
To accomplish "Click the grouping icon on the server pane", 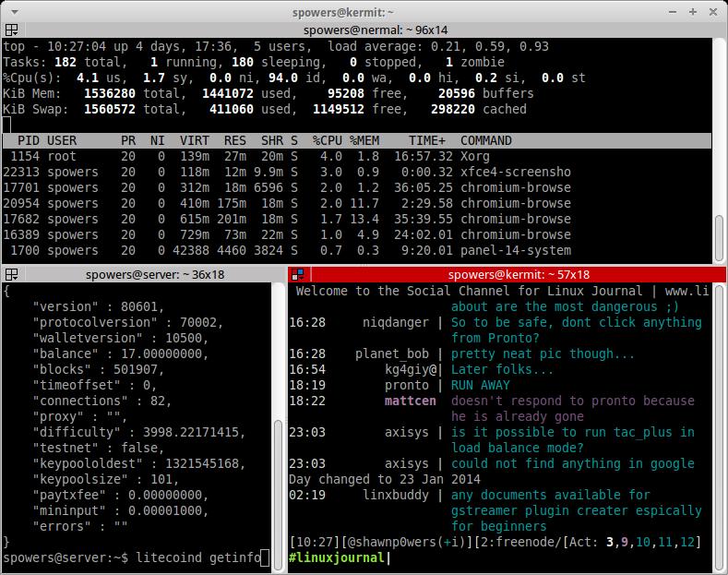I will 10,274.
